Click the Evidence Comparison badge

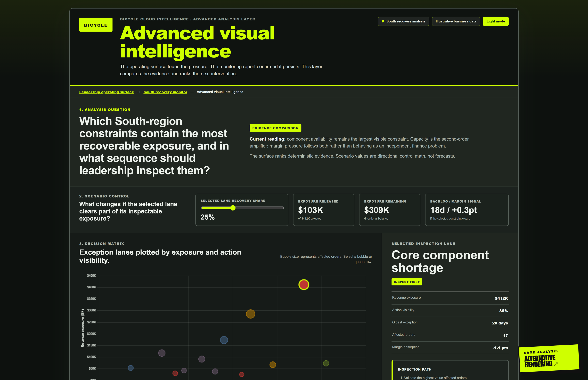pyautogui.click(x=275, y=128)
